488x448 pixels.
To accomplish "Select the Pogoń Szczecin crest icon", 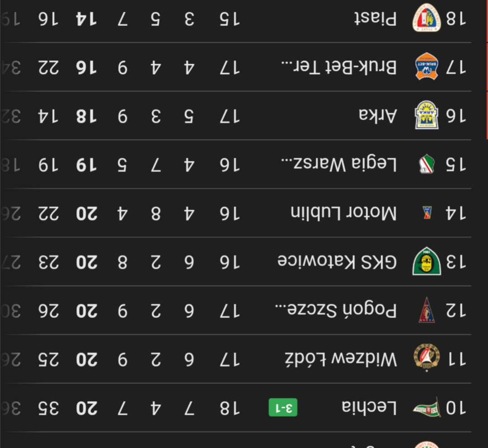I will (427, 310).
